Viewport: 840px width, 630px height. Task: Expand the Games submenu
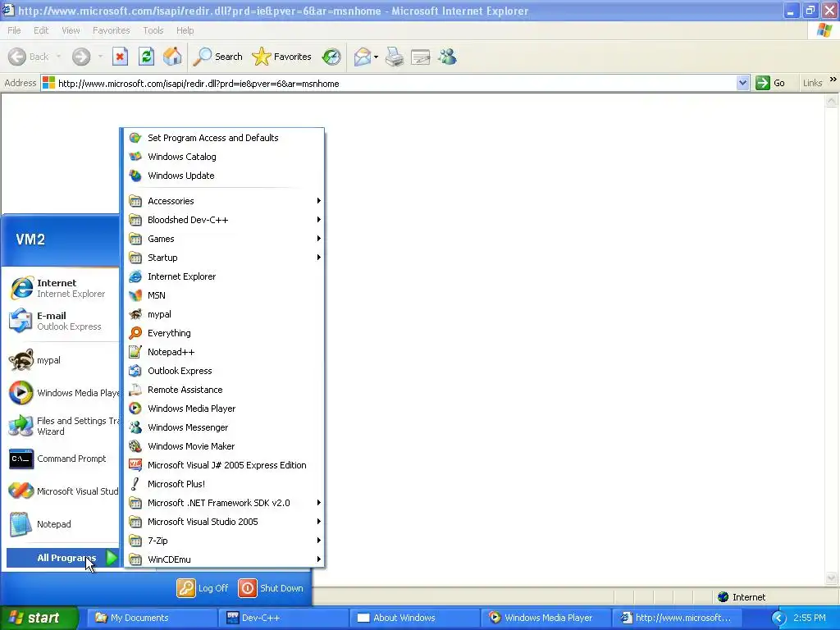point(224,239)
